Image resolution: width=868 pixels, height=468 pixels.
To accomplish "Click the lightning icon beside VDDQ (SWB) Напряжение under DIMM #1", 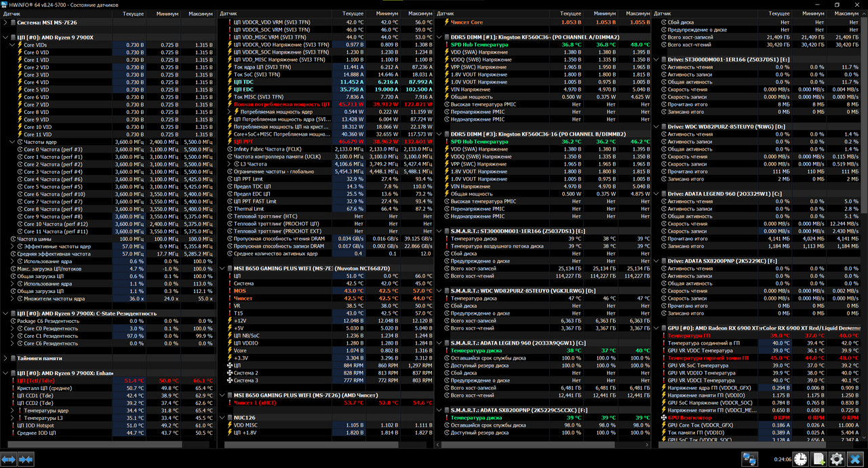I will [x=446, y=60].
